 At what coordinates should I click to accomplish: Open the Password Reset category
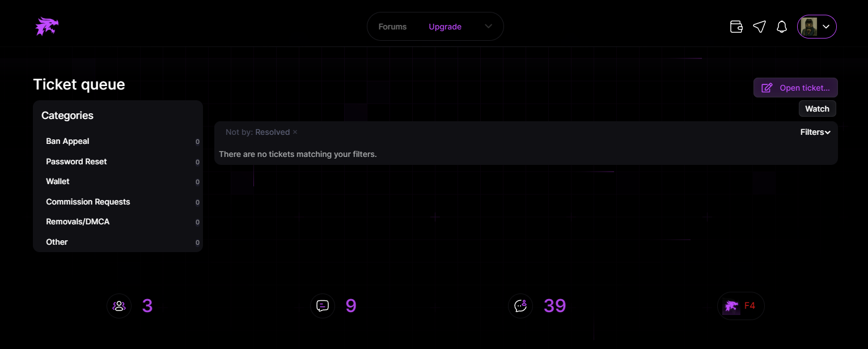coord(77,161)
